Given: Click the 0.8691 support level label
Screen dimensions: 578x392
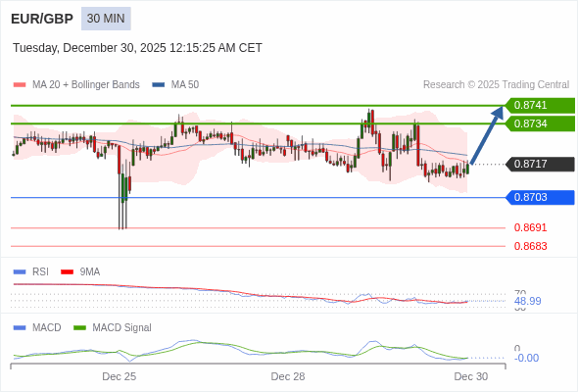Looking at the screenshot, I should [530, 227].
